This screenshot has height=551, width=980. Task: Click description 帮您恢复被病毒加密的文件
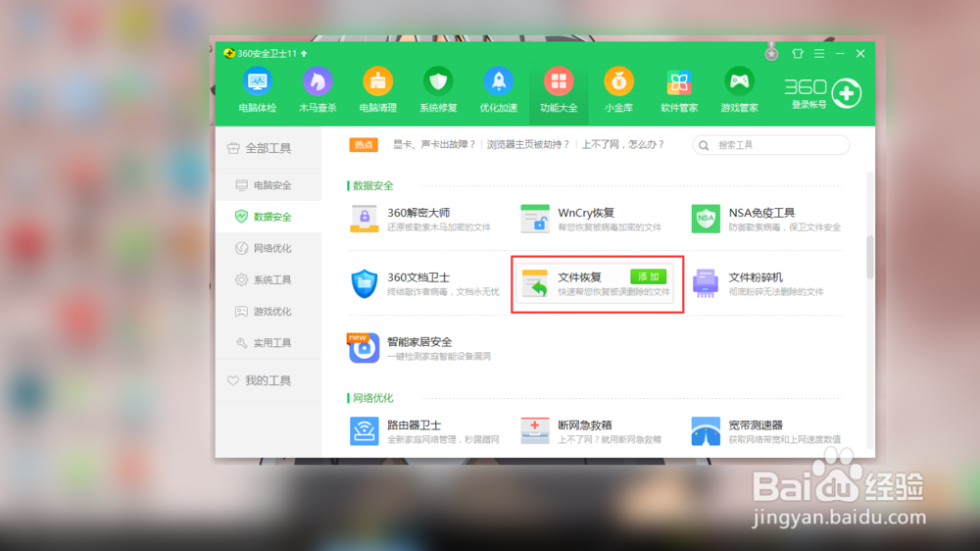pos(610,227)
